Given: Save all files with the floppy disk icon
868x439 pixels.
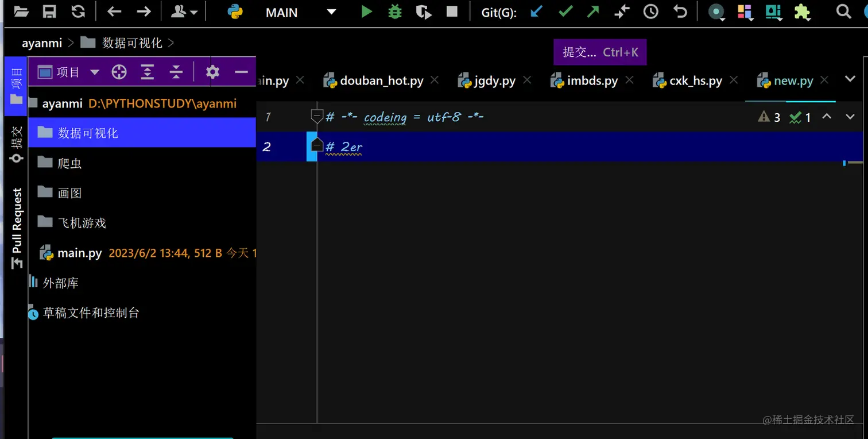Looking at the screenshot, I should (x=50, y=11).
